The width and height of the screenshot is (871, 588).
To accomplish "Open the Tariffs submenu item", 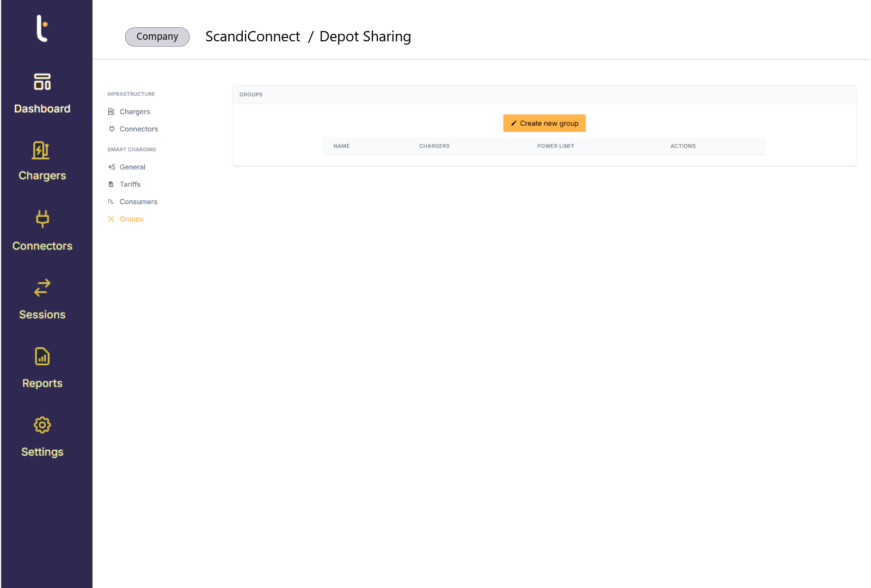I will pyautogui.click(x=130, y=185).
